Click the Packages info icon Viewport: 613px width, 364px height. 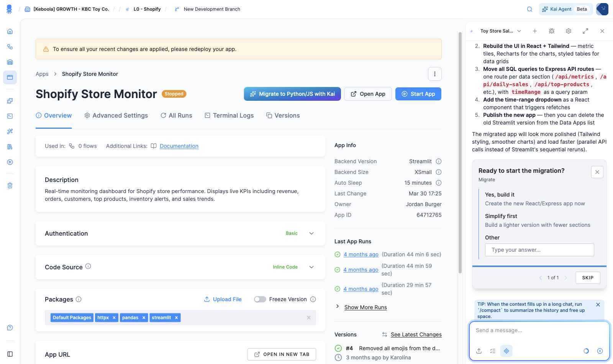(x=79, y=299)
